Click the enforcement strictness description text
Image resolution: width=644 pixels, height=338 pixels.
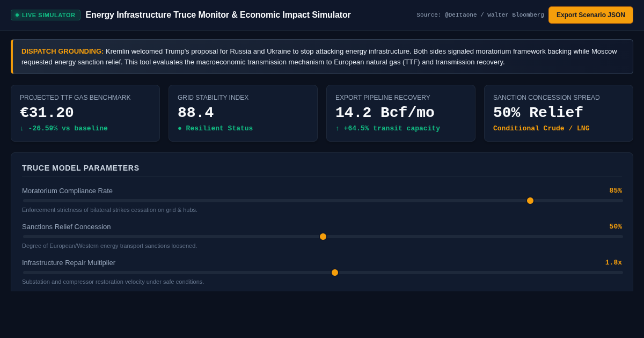point(109,210)
